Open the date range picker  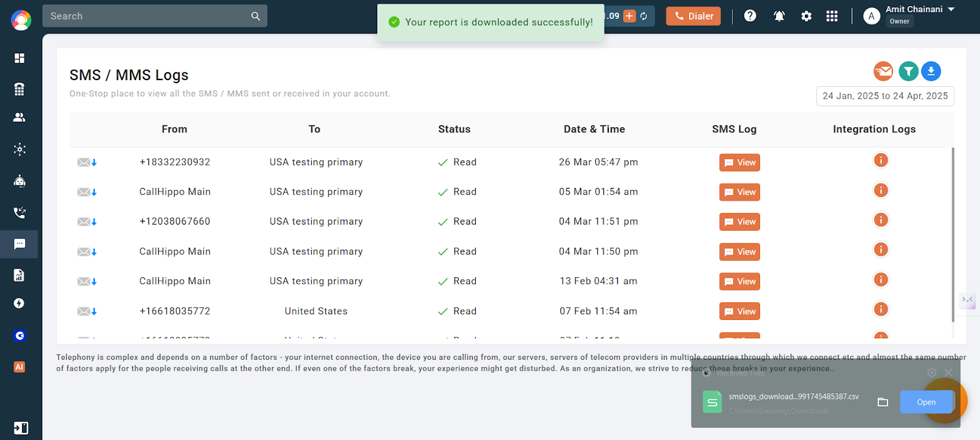(885, 96)
